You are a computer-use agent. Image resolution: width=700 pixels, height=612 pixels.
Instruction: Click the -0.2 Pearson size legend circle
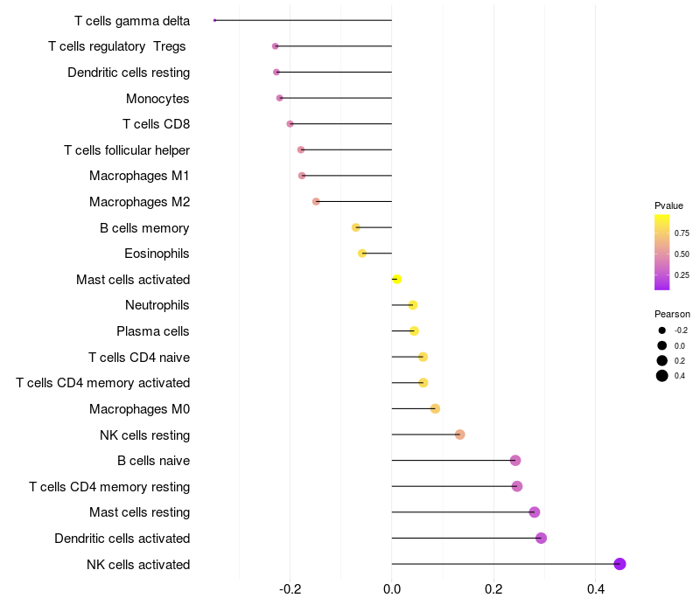(662, 330)
